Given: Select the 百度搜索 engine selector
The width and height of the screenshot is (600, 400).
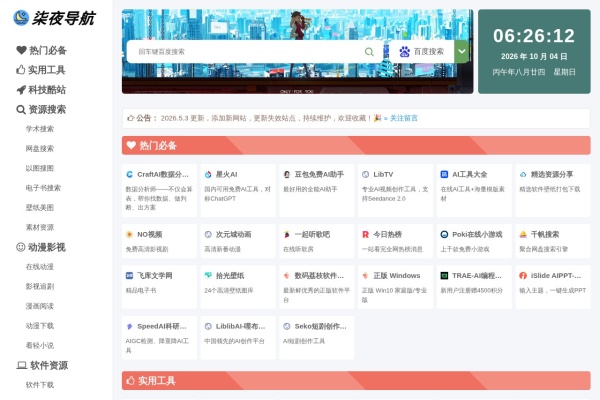Looking at the screenshot, I should point(421,52).
